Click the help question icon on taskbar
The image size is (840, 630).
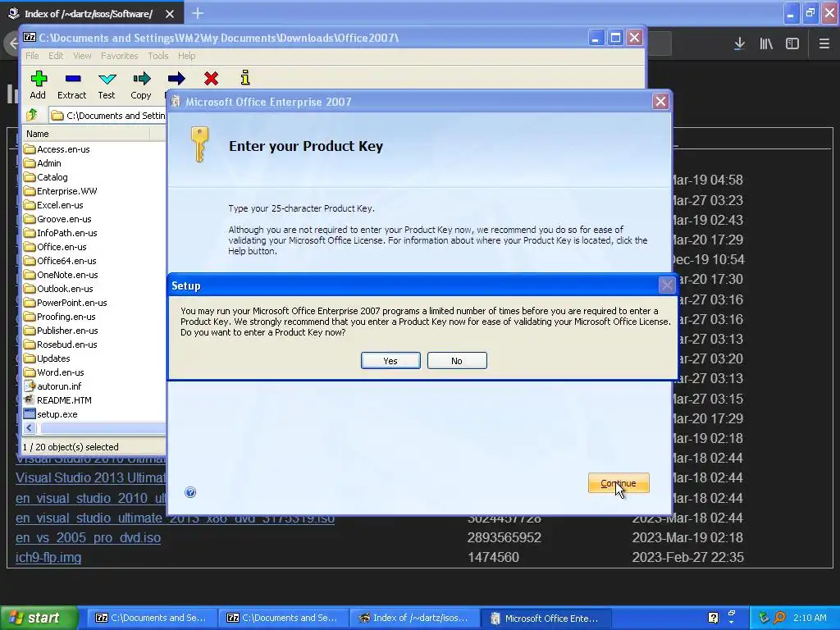point(714,618)
